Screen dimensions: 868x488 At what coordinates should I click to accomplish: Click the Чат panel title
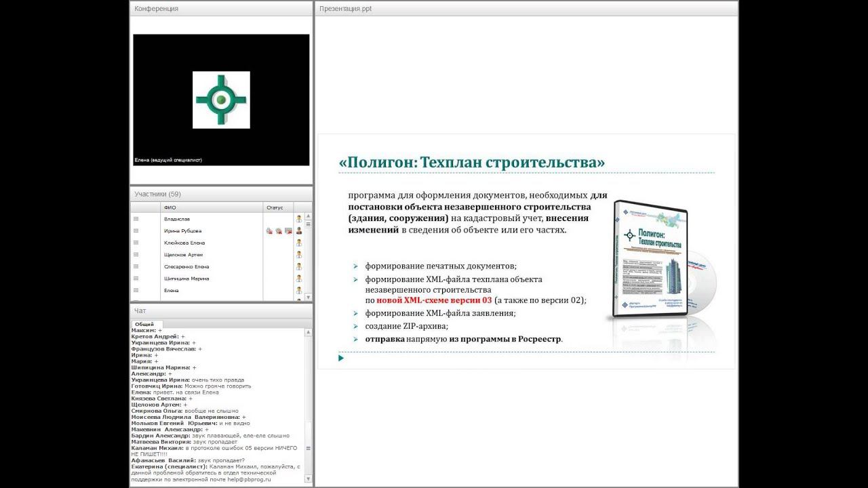coord(140,310)
